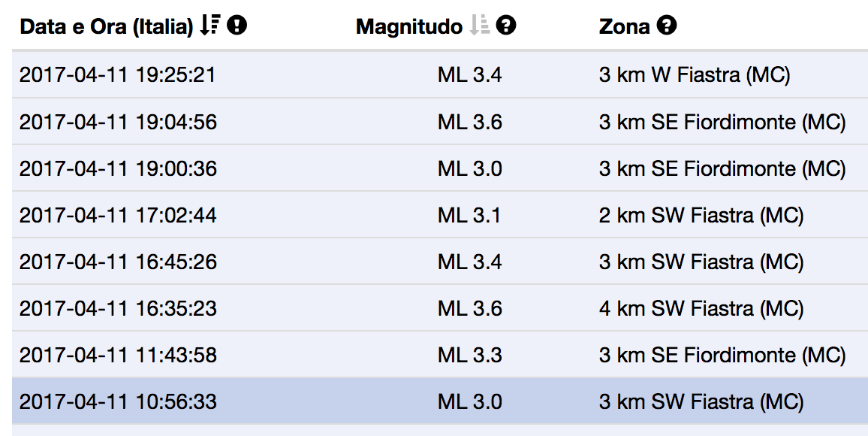The width and height of the screenshot is (868, 436).
Task: Select the 4 km SW Fiastra (MC) zone
Action: click(701, 308)
